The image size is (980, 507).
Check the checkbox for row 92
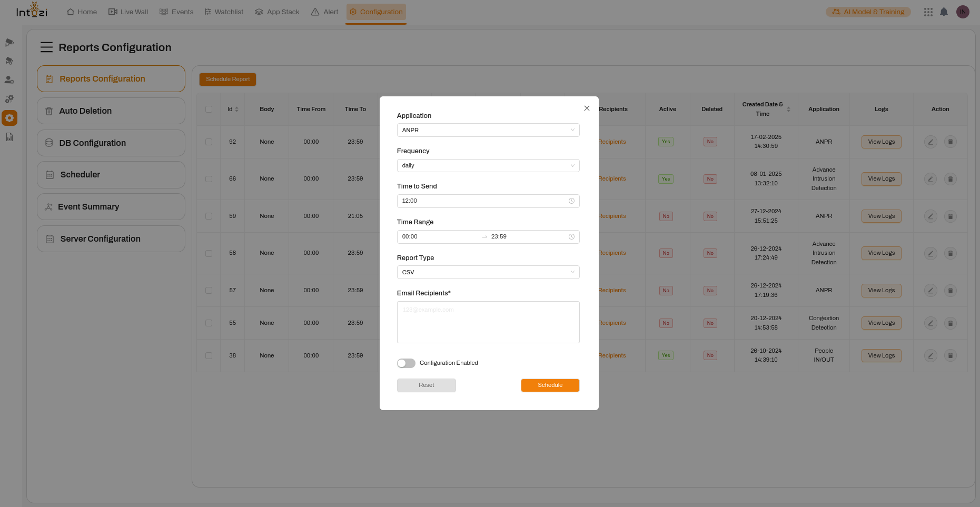(208, 142)
